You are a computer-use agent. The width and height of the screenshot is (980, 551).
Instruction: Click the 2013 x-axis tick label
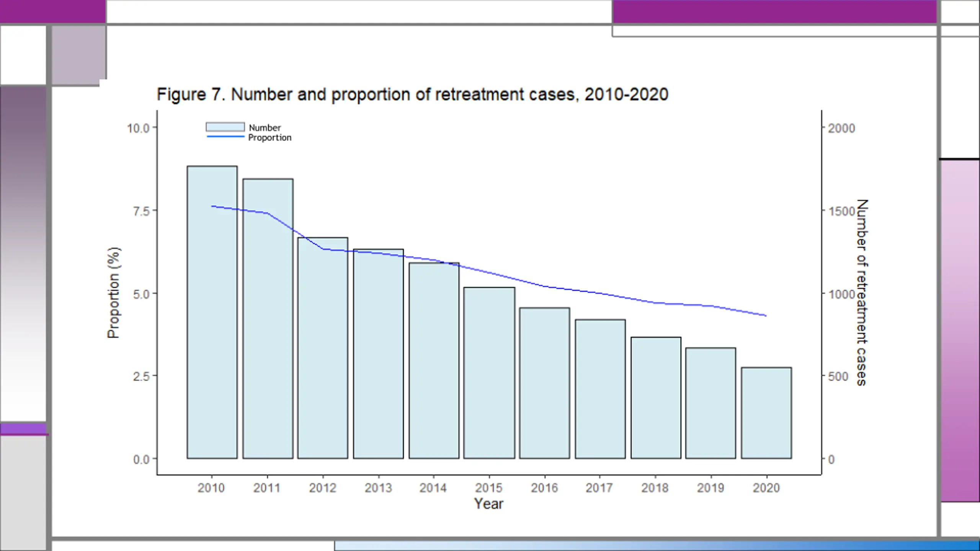click(x=378, y=488)
